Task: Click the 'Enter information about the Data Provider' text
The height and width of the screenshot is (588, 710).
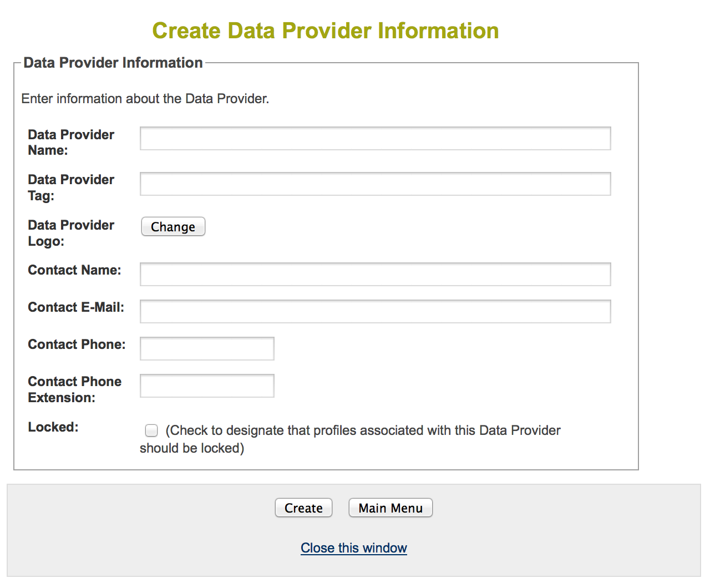Action: coord(145,99)
